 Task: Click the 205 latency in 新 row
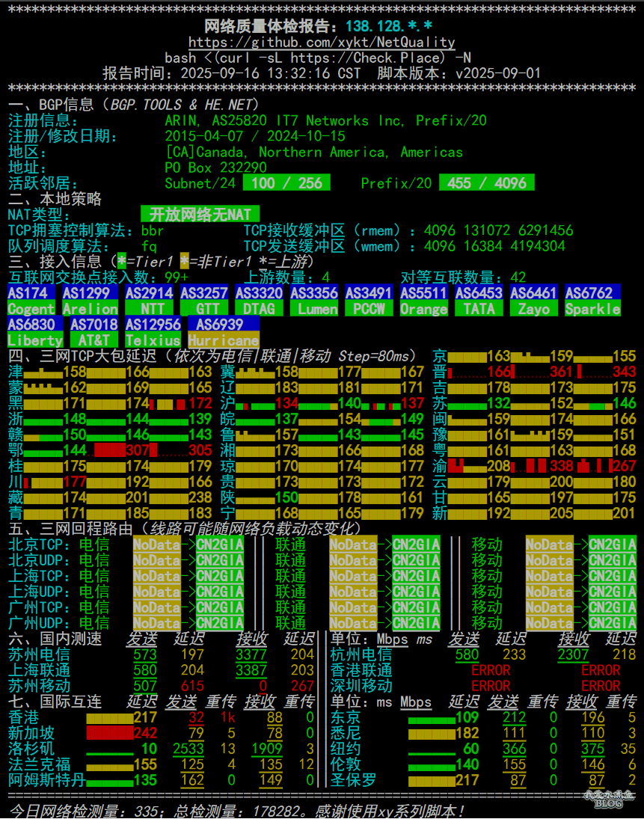[x=562, y=513]
